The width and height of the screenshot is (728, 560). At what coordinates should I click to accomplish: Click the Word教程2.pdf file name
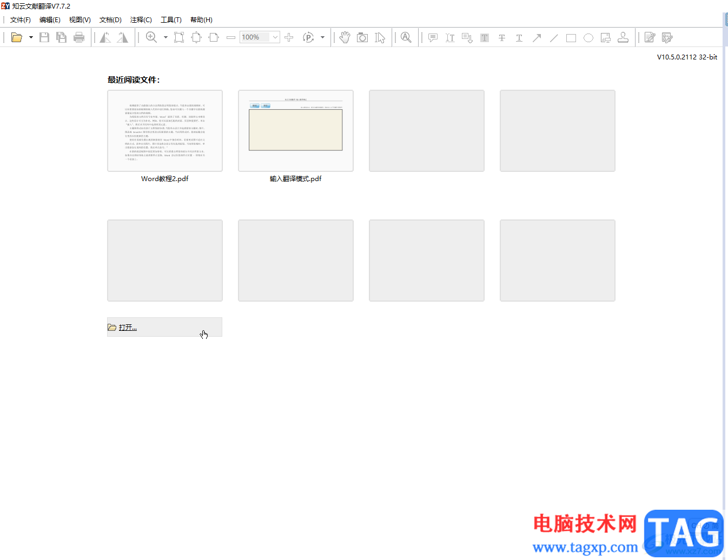(x=165, y=179)
